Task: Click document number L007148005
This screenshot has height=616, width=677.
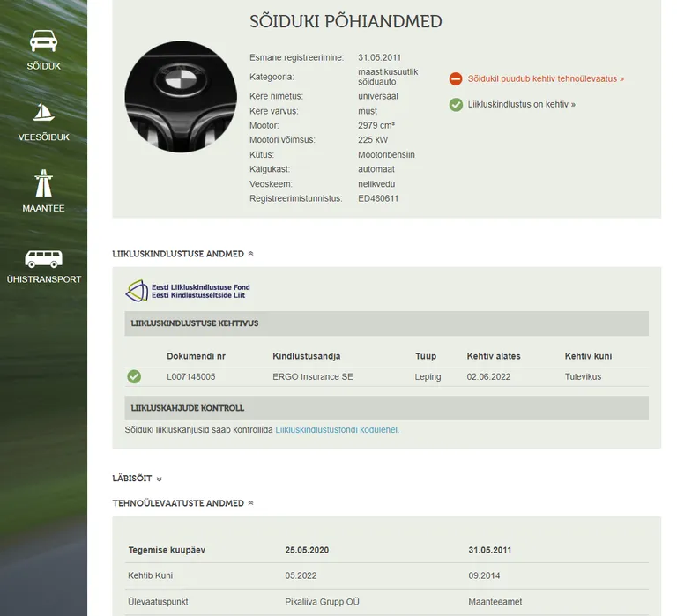Action: coord(190,377)
